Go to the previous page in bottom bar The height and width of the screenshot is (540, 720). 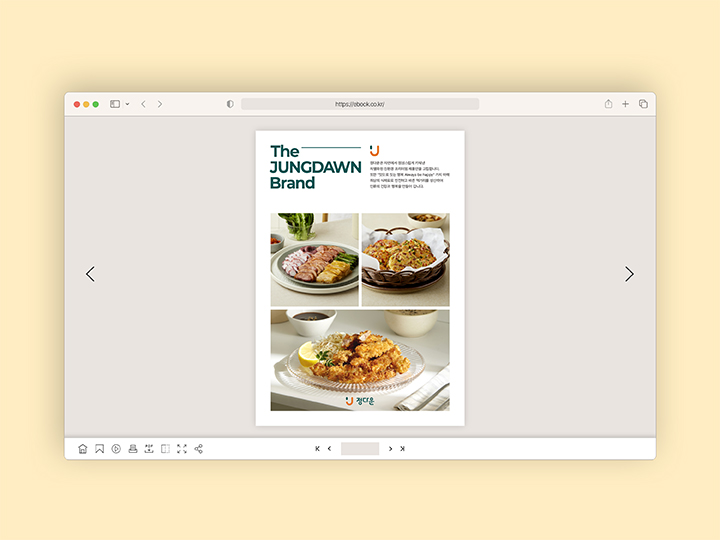coord(330,449)
